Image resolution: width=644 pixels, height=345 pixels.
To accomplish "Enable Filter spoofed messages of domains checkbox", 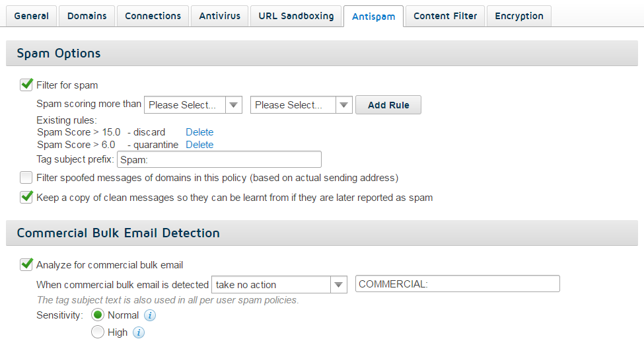I will click(26, 178).
